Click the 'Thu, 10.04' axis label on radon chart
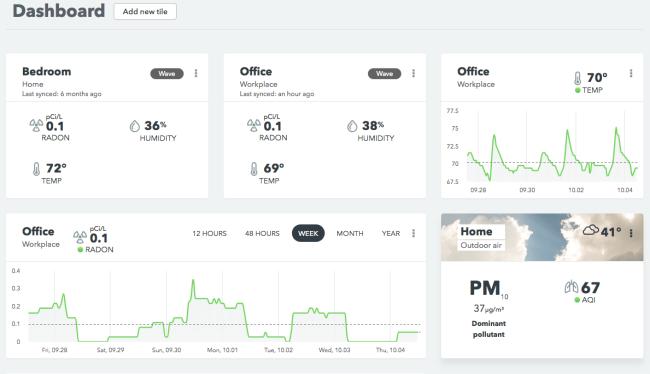650x374 pixels. pos(390,350)
